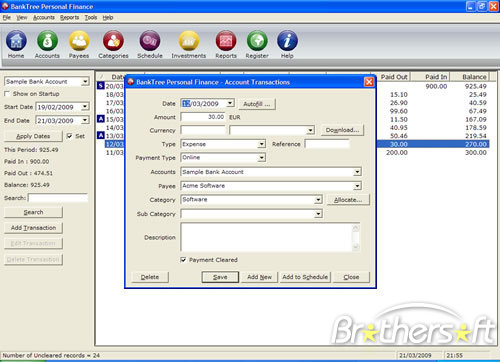This screenshot has height=362, width=500.
Task: Toggle the Show on Startup checkbox
Action: coord(7,94)
